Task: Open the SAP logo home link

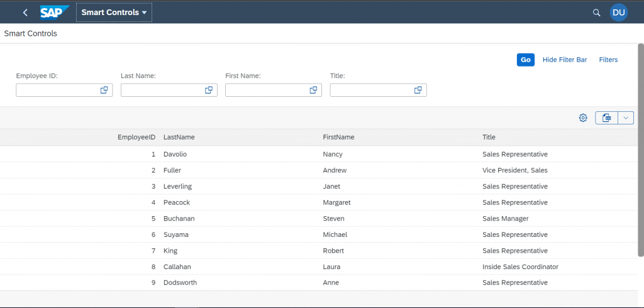Action: pos(54,13)
